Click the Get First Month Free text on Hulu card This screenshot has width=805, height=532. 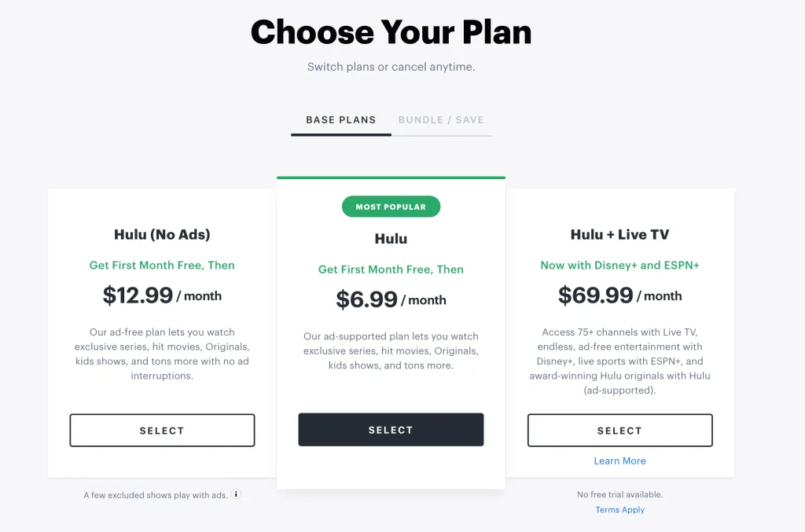click(x=391, y=270)
